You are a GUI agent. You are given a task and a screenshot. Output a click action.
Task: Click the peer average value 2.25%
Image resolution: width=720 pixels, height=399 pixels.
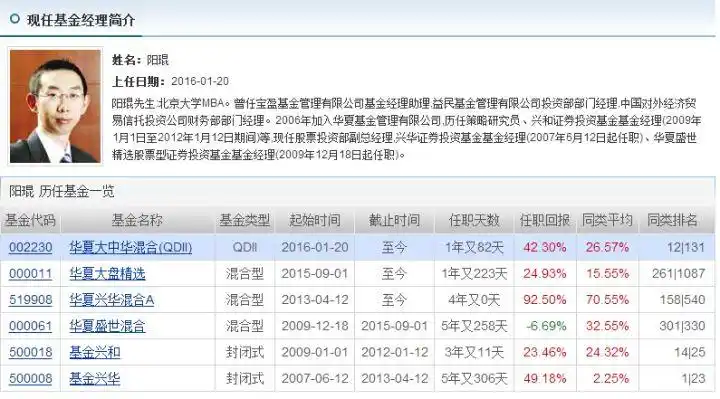coord(611,378)
